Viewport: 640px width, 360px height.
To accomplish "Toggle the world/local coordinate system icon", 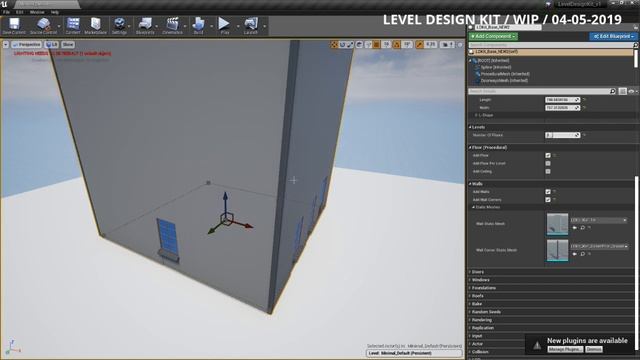I will 359,44.
